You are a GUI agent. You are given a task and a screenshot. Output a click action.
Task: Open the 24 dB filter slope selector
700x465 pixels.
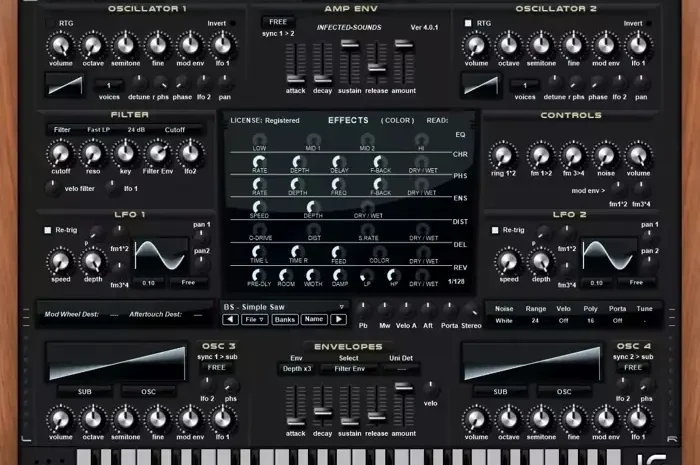pos(136,130)
